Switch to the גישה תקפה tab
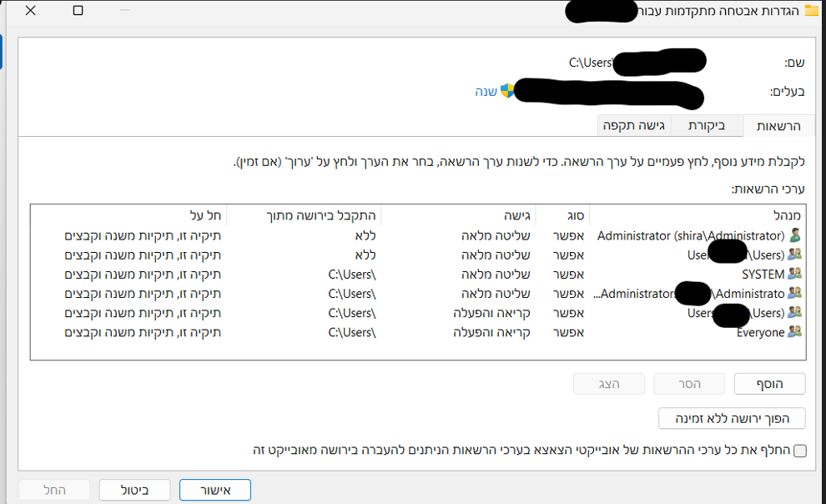The height and width of the screenshot is (504, 826). 634,126
